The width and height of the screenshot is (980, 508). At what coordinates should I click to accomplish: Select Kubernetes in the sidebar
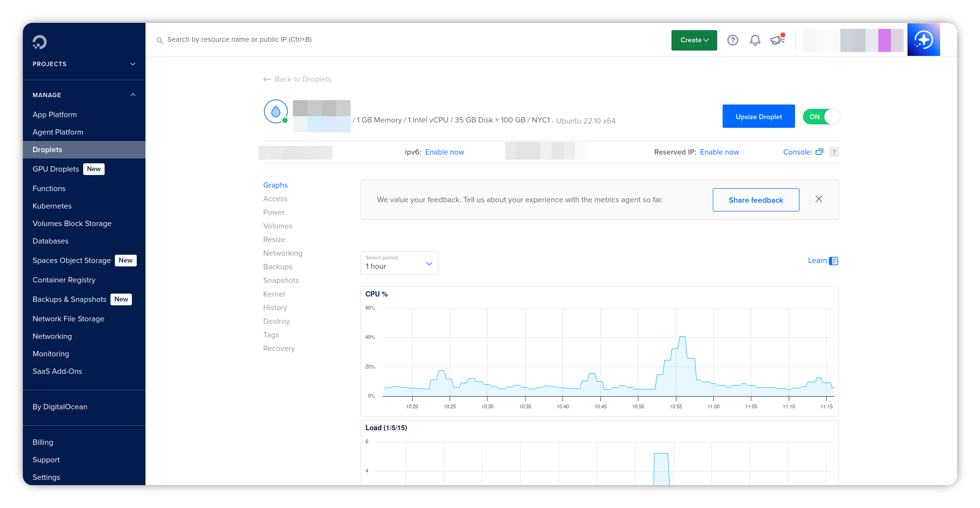(x=52, y=206)
